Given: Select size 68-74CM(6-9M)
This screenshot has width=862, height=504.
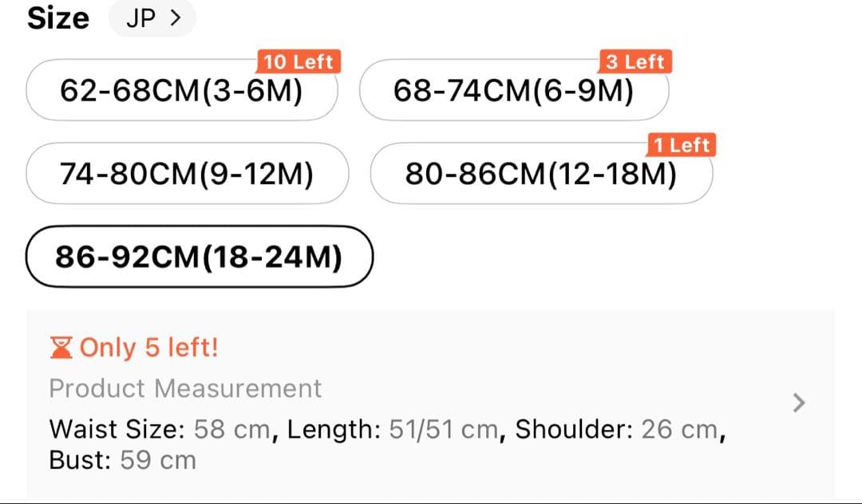Looking at the screenshot, I should coord(514,91).
